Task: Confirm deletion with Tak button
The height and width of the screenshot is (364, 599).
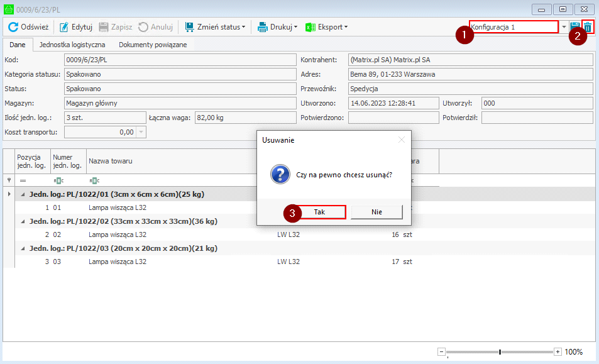Action: pos(319,212)
